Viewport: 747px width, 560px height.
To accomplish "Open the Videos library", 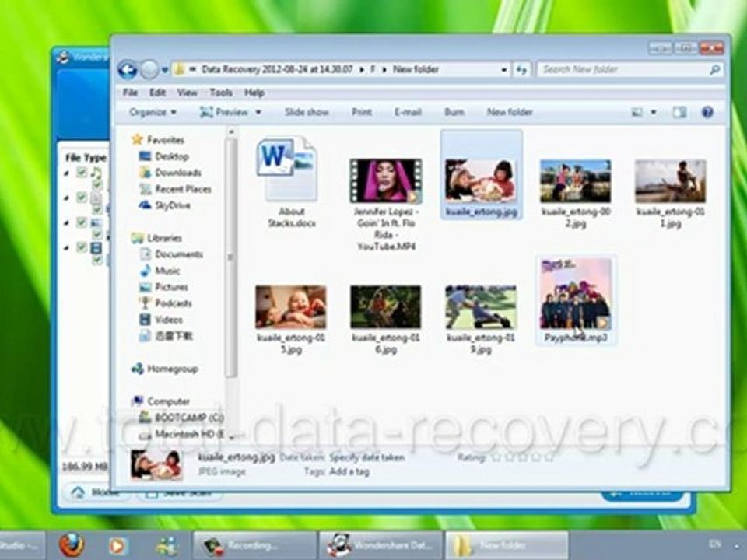I will 169,320.
